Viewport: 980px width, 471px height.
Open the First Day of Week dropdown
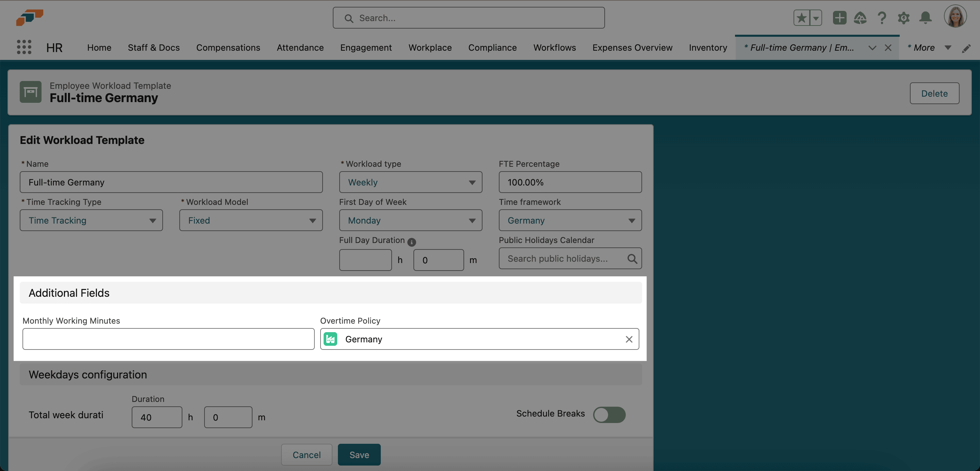[x=410, y=220]
